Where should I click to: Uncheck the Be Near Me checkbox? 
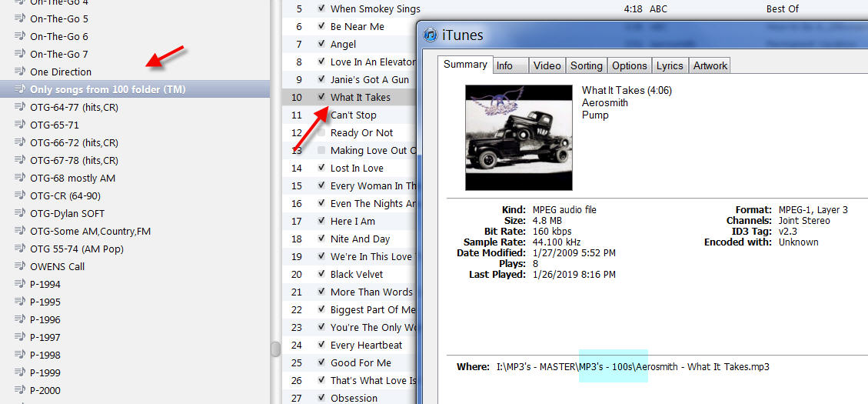pos(321,26)
